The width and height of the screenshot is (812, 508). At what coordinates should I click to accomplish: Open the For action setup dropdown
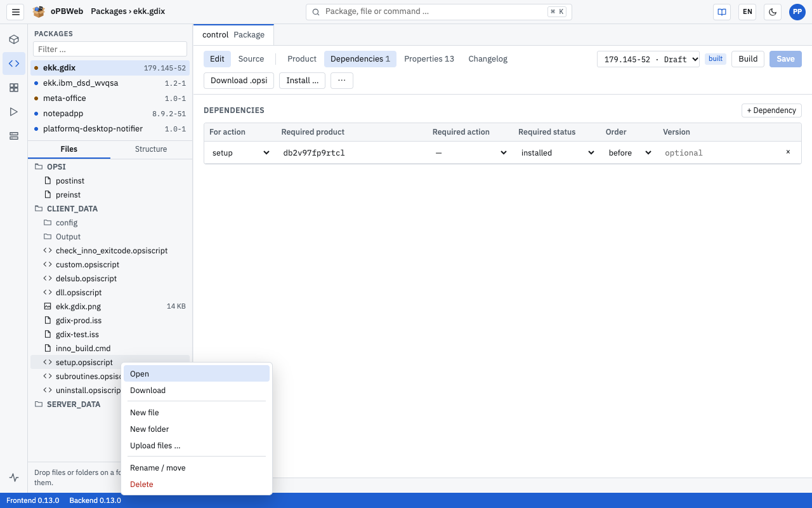(x=240, y=152)
